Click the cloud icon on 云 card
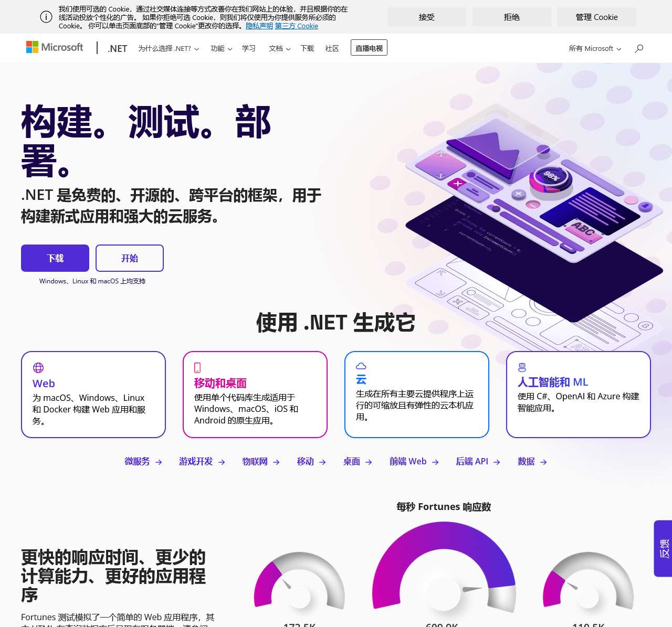 361,366
